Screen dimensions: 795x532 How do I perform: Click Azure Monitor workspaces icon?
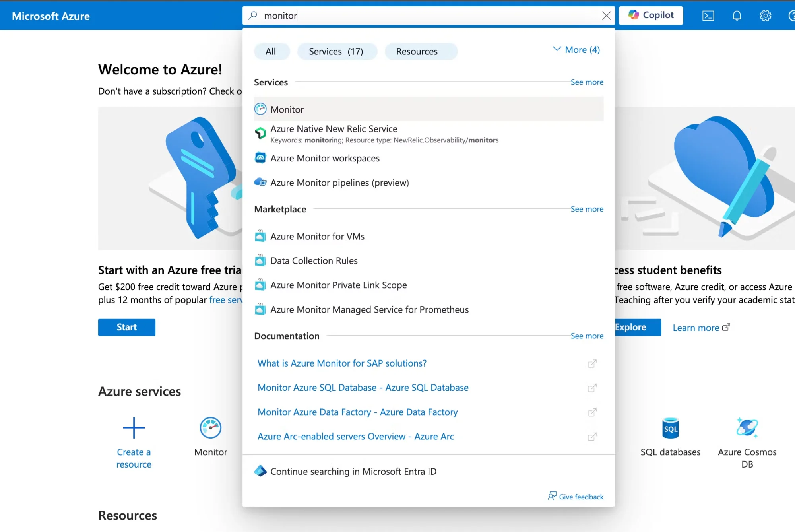pos(260,158)
